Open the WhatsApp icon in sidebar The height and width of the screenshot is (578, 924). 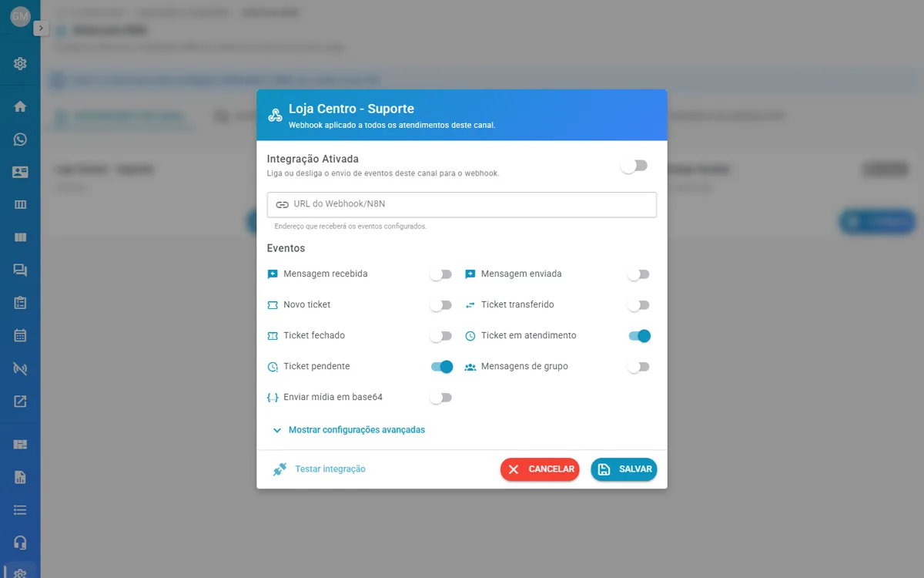pos(20,139)
